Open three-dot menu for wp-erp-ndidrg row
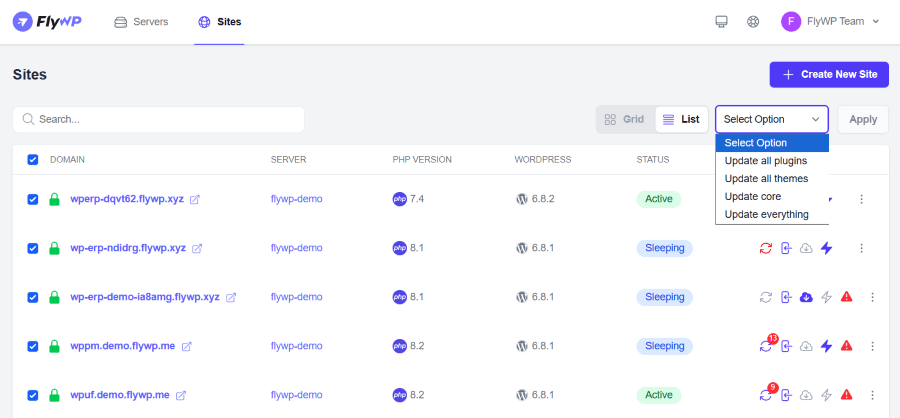The width and height of the screenshot is (900, 418). tap(861, 248)
